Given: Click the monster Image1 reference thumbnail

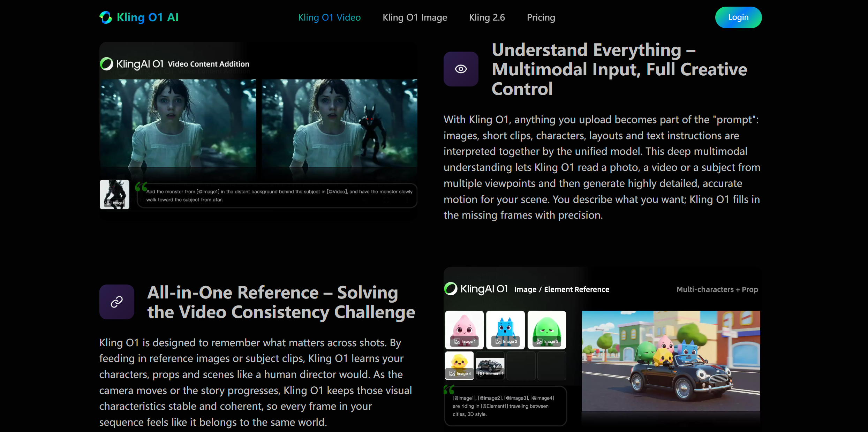Looking at the screenshot, I should click(x=114, y=194).
